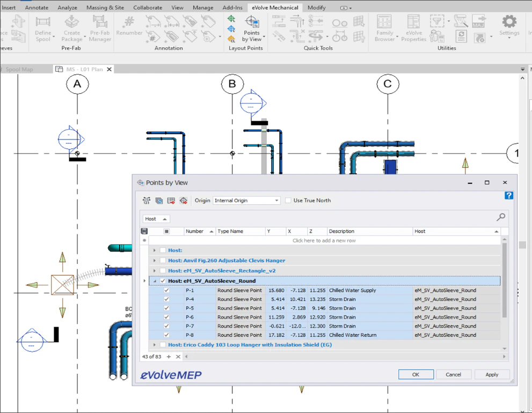
Task: Click the renumber points icon in dialog toolbar
Action: (147, 201)
